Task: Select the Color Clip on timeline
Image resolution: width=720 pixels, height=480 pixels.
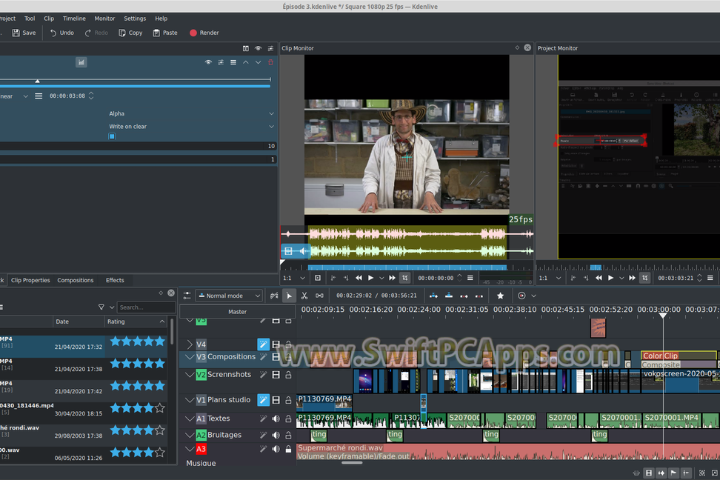Action: coord(679,356)
